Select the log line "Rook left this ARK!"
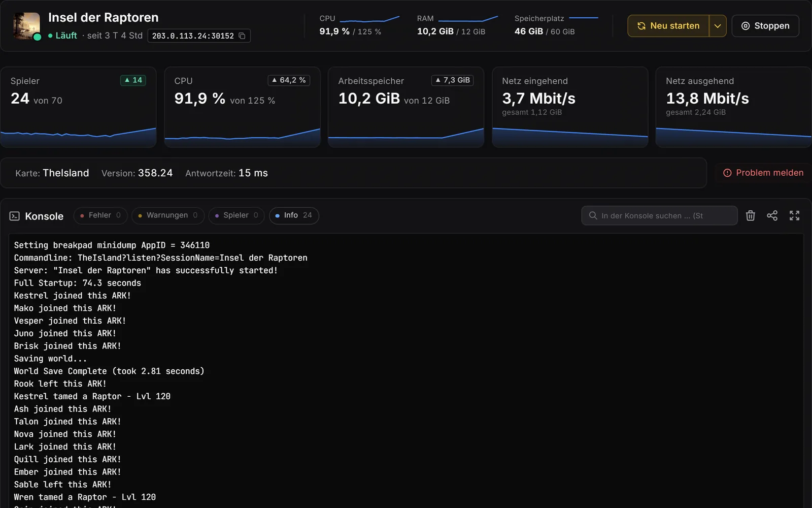Screen dimensions: 812x508 tap(60, 384)
